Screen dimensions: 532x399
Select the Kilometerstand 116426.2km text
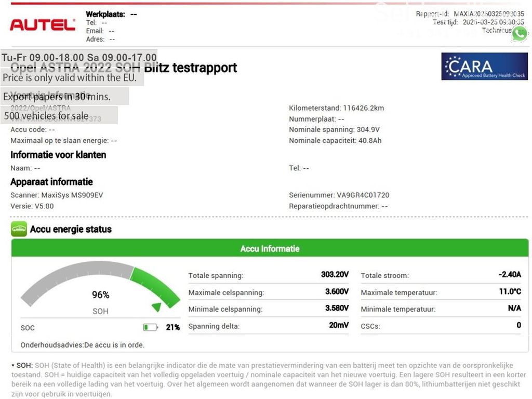pos(336,108)
